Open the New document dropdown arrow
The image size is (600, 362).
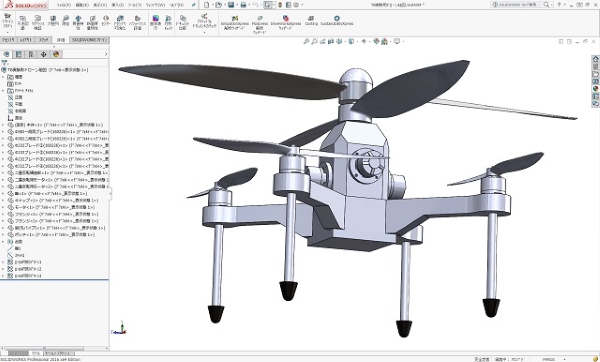coord(212,5)
